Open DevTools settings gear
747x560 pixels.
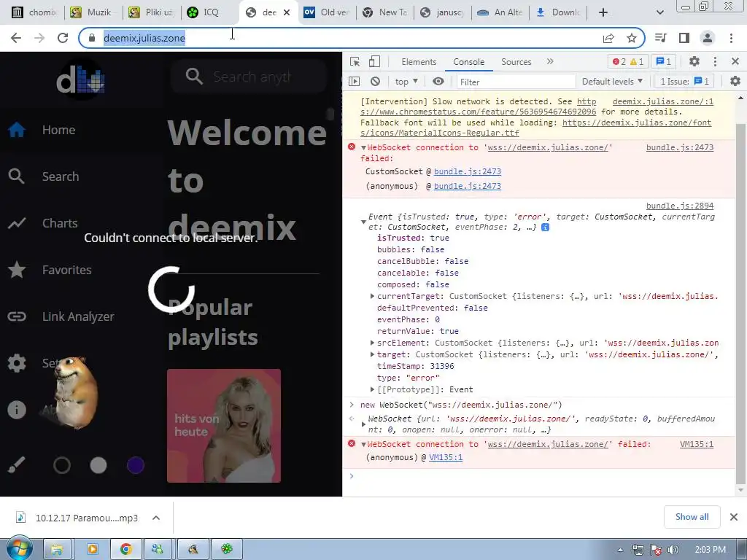point(694,61)
